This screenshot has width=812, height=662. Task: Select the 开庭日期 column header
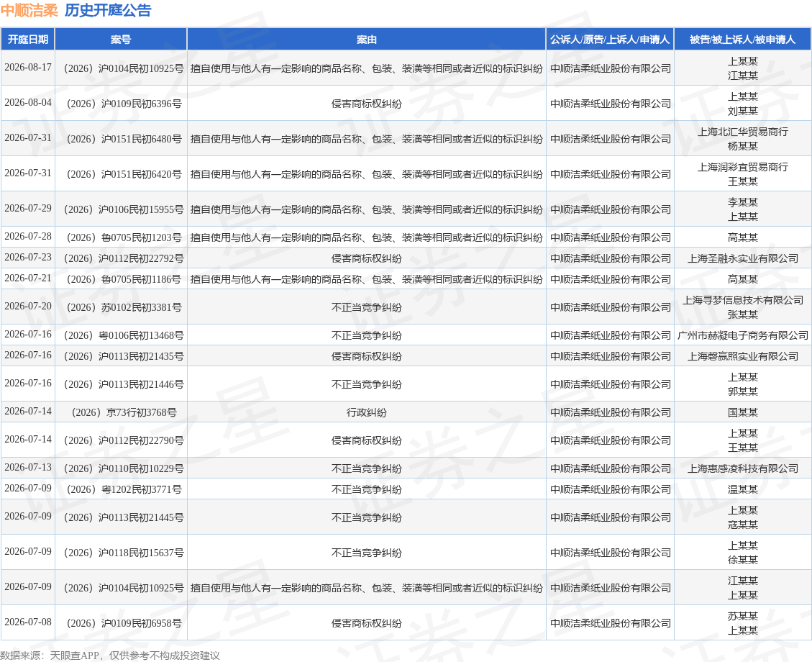pos(28,40)
